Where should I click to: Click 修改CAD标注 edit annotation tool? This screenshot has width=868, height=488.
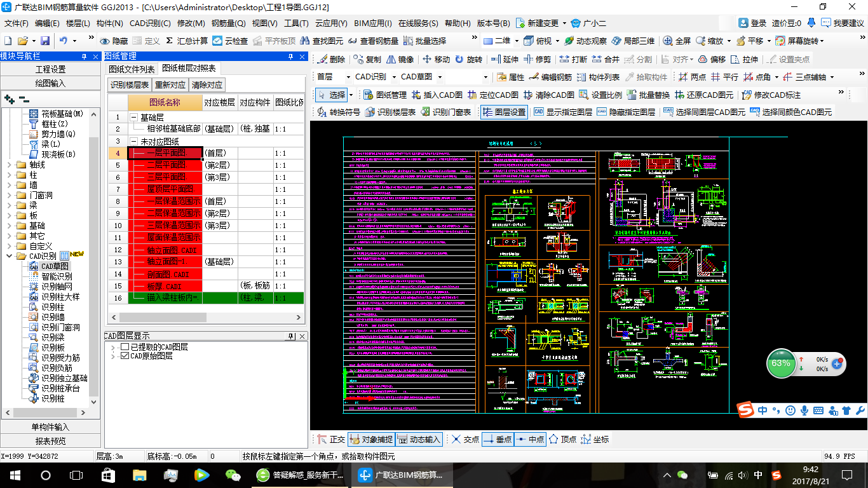[x=771, y=95]
